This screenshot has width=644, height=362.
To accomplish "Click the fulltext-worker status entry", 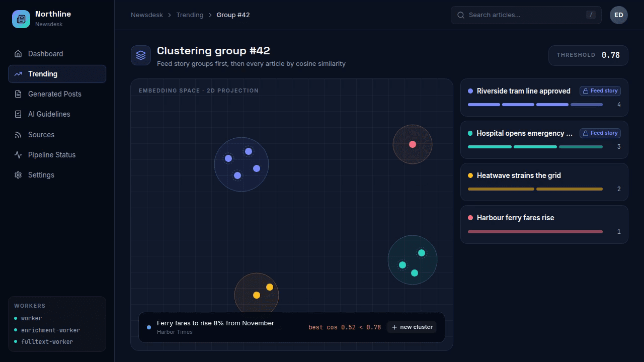I will [x=44, y=342].
